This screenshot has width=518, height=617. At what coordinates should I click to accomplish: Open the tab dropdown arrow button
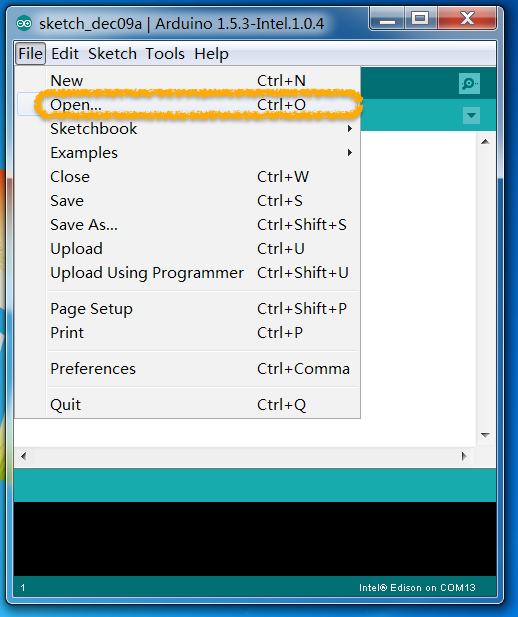click(x=471, y=116)
